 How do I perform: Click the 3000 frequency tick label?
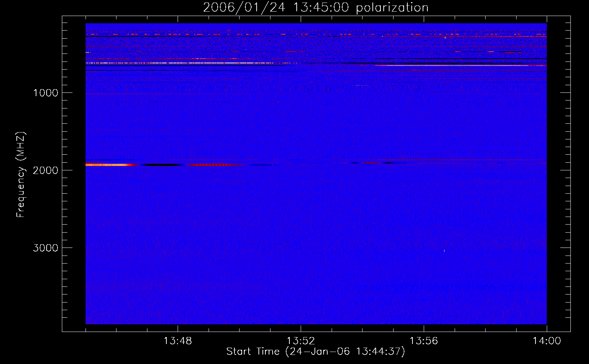coord(46,248)
